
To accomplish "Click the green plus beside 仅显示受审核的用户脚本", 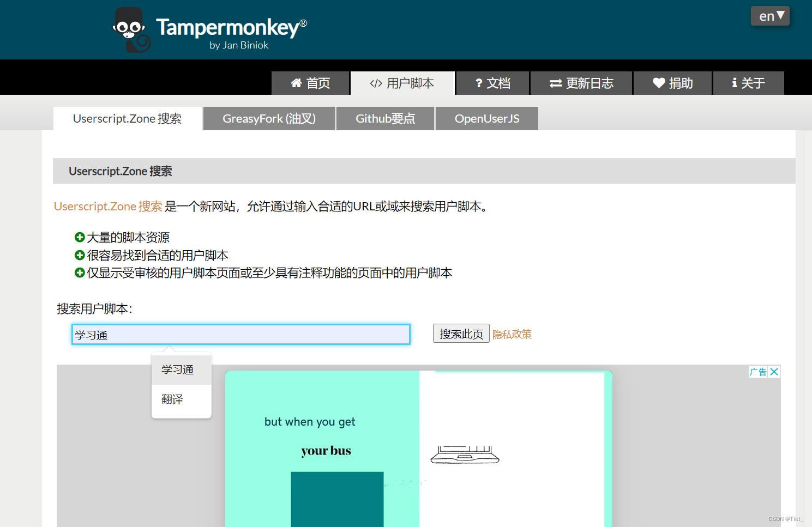I will tap(80, 272).
